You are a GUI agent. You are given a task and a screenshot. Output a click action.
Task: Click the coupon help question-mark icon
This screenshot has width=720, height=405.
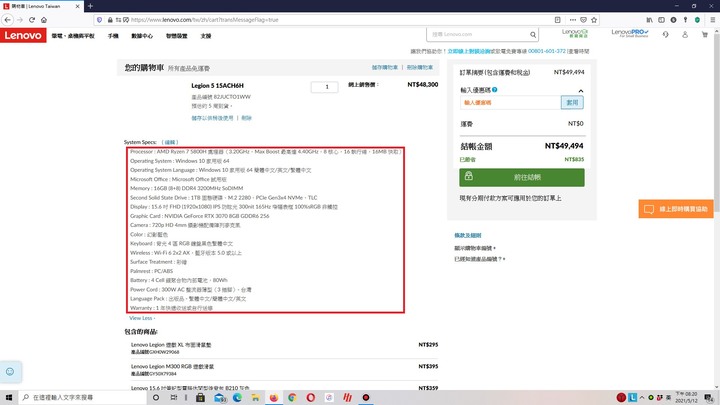pos(495,90)
